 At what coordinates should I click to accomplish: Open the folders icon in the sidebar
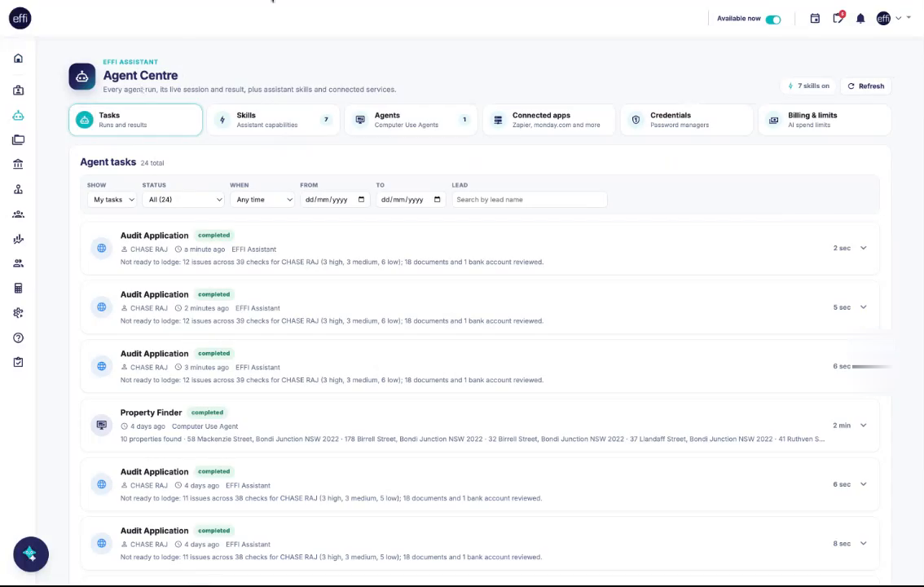coord(18,139)
